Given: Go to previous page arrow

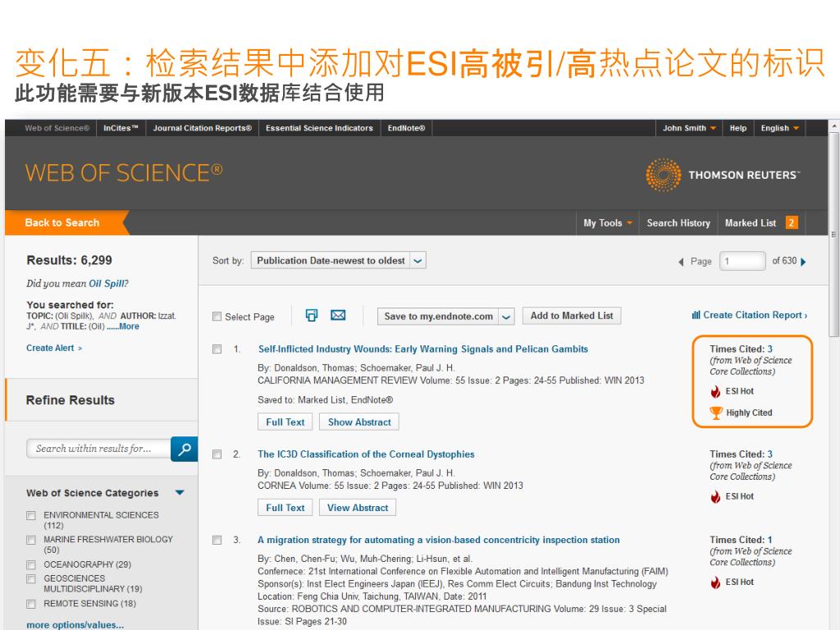Looking at the screenshot, I should 681,262.
